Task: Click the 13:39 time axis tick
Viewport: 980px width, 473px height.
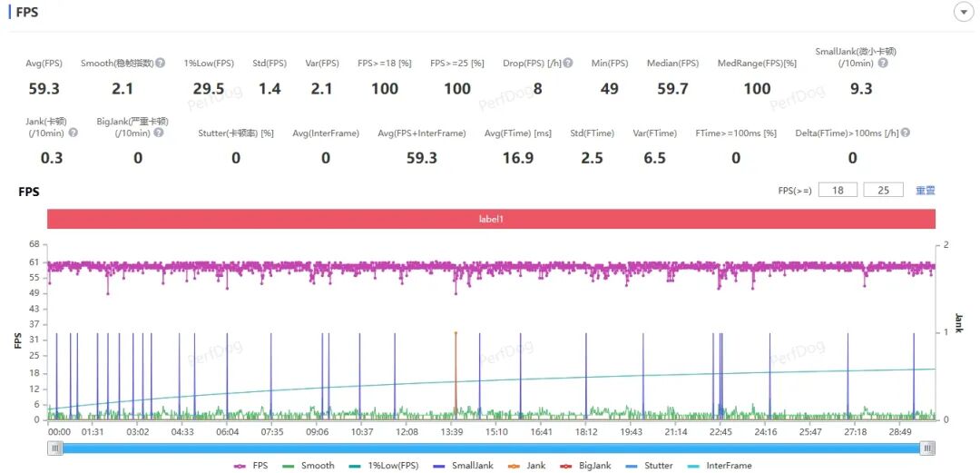Action: pos(452,432)
